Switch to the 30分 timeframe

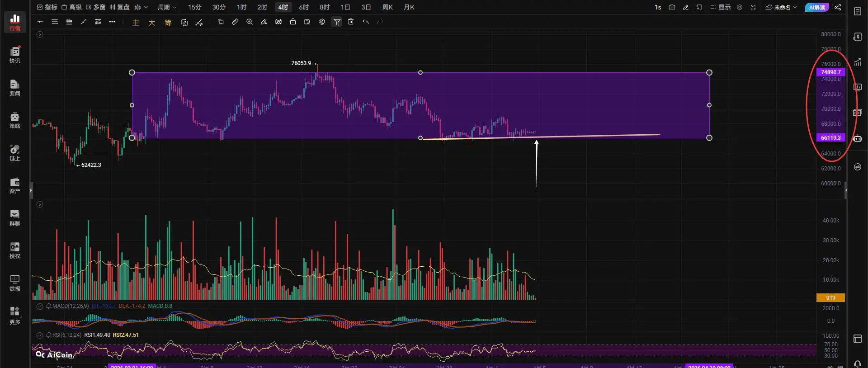(219, 7)
